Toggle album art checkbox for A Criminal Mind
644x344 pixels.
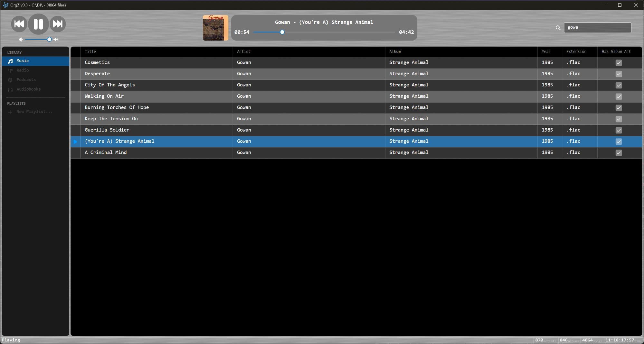[x=619, y=153]
